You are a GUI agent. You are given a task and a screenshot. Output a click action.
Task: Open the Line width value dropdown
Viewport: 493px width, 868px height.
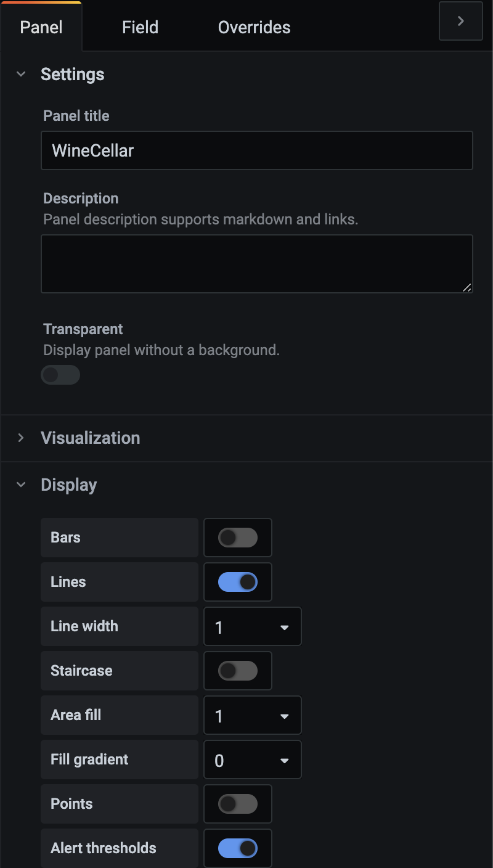click(253, 626)
